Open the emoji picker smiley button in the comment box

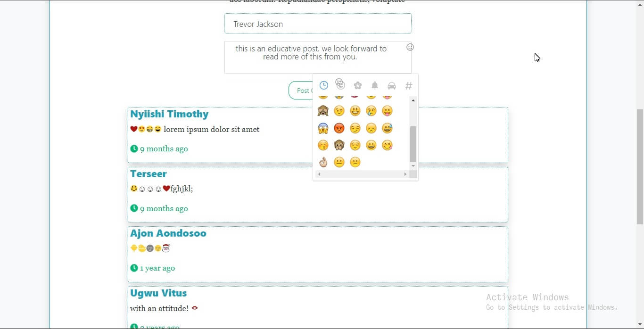pyautogui.click(x=410, y=47)
